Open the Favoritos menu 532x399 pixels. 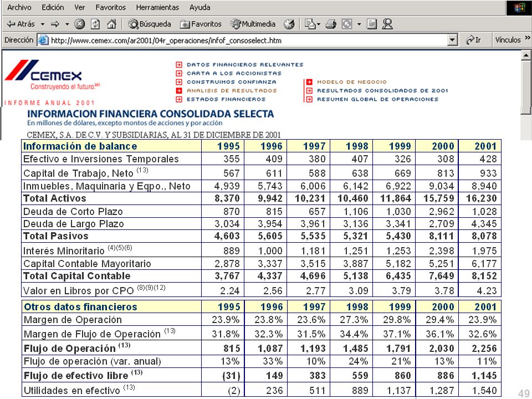tap(110, 7)
